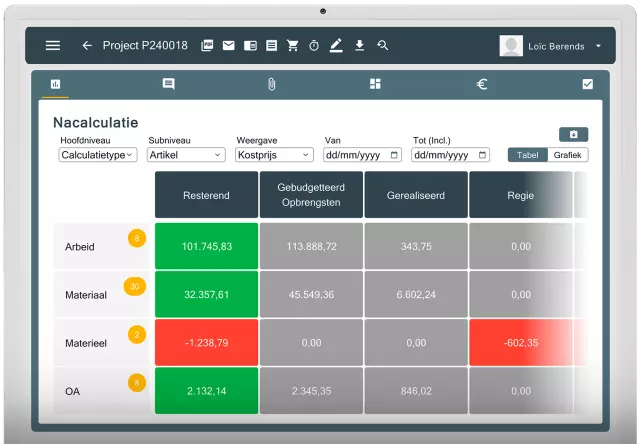This screenshot has height=444, width=641.
Task: Expand the Loïc Berends user menu
Action: point(598,46)
